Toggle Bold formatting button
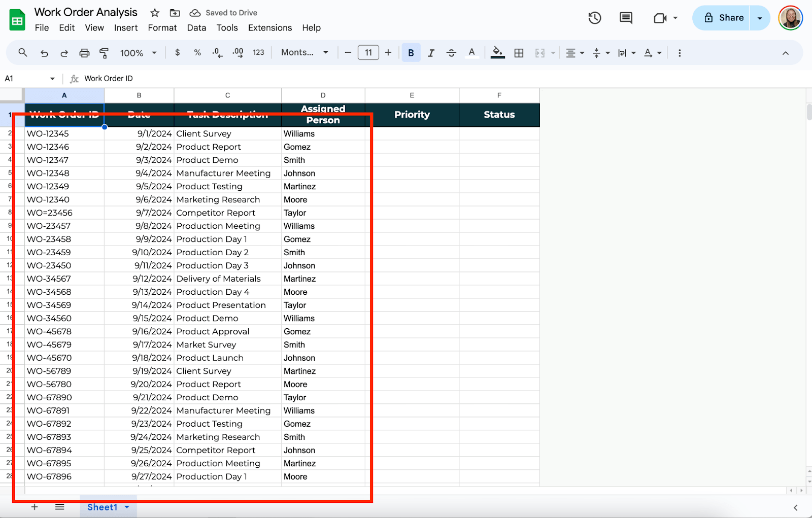The height and width of the screenshot is (518, 812). (411, 53)
